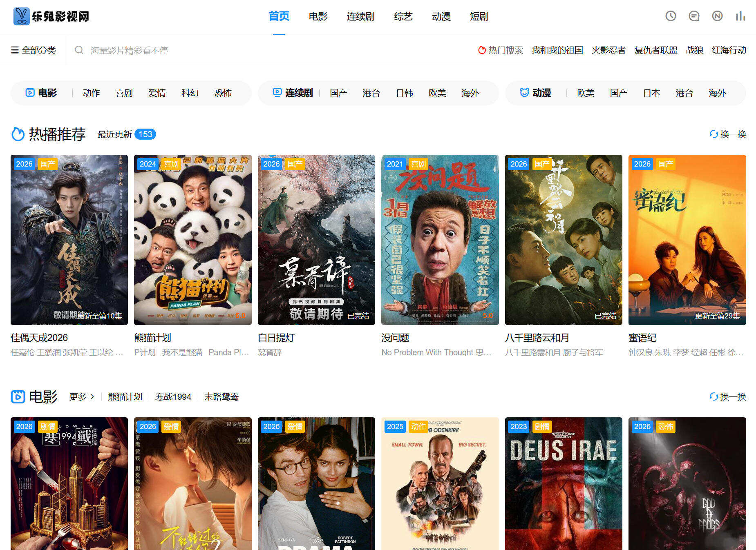Click the search magnifier icon

point(79,50)
